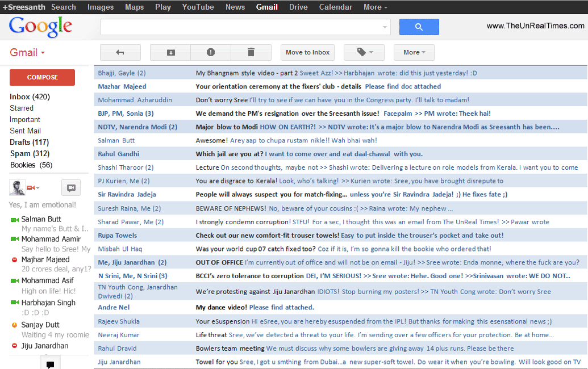Open News in the top bar
This screenshot has height=369, width=588.
click(x=235, y=7)
